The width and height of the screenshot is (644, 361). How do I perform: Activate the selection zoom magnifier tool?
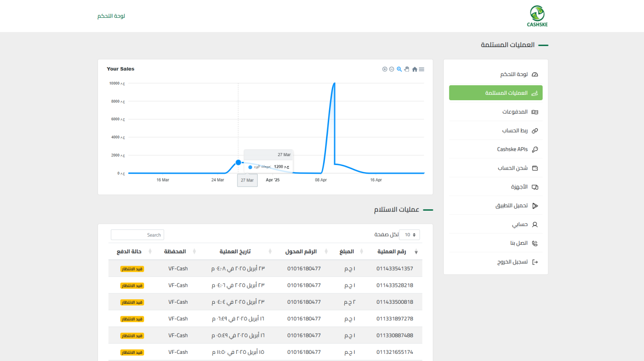coord(399,69)
